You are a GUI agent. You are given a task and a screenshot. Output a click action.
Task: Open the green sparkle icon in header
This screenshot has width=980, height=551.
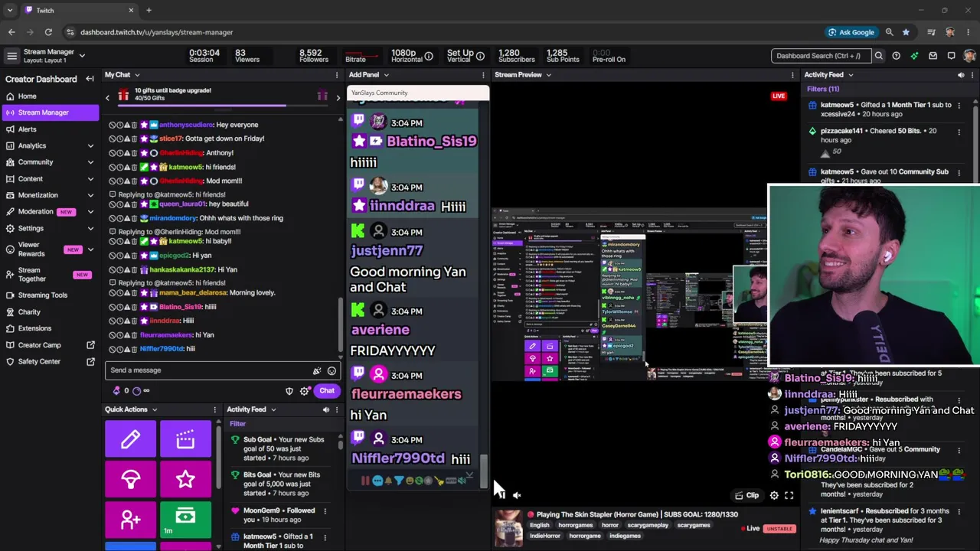(x=914, y=56)
